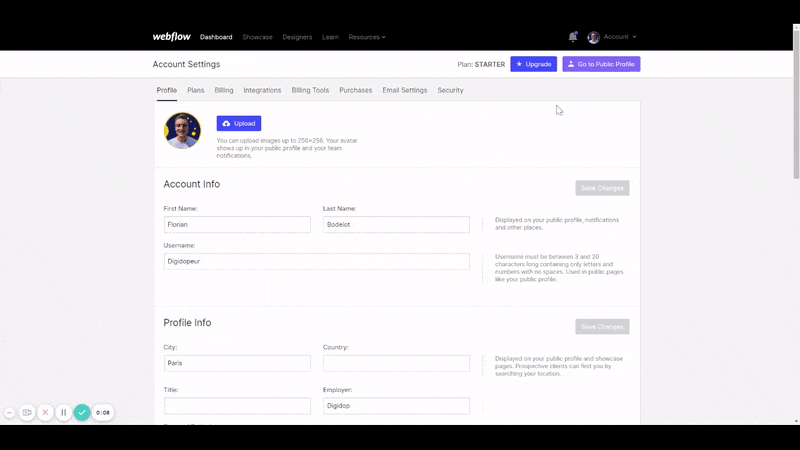
Task: Open the Learn link in the header
Action: pyautogui.click(x=330, y=37)
